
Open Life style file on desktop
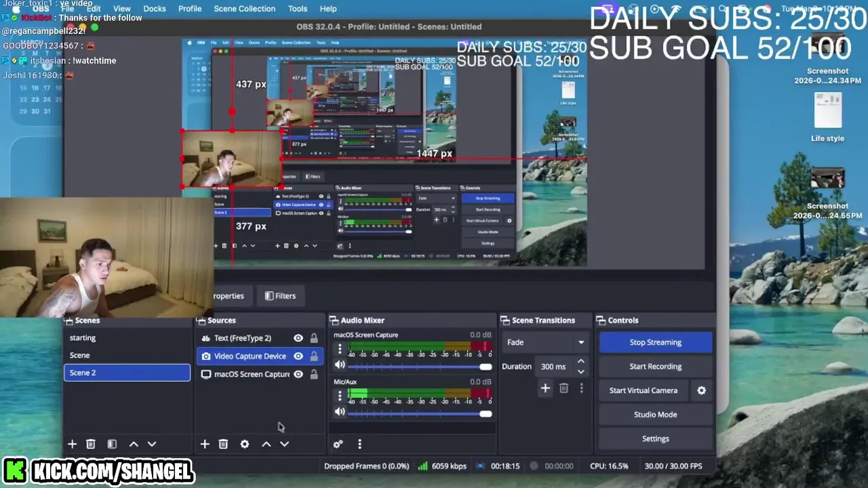pos(827,118)
